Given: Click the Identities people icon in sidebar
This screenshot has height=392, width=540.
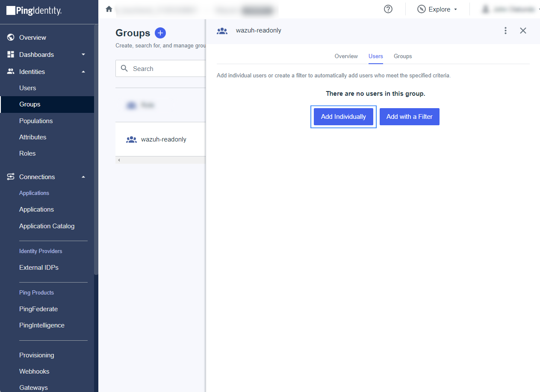Looking at the screenshot, I should pos(11,72).
